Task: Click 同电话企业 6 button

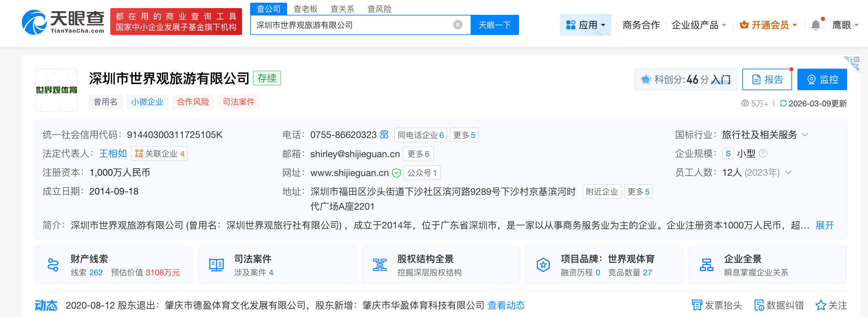Action: point(421,135)
